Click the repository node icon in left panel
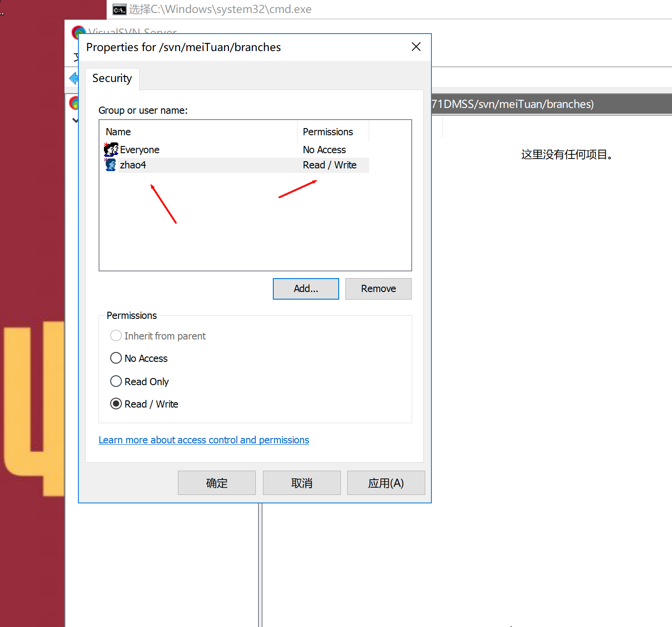The width and height of the screenshot is (672, 627). coord(74,103)
